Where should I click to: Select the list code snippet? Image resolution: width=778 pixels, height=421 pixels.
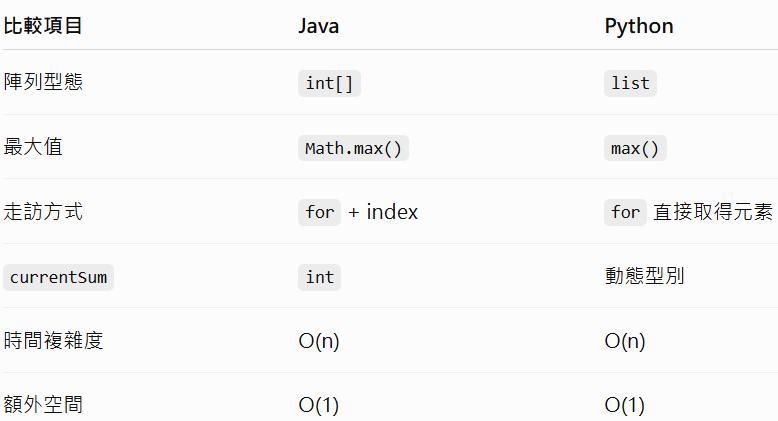click(630, 83)
